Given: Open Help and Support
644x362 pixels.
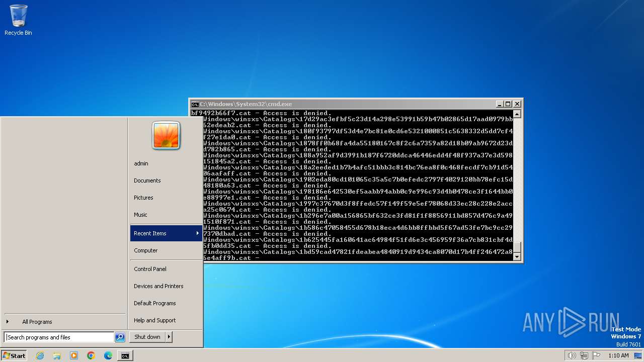Looking at the screenshot, I should coord(166,320).
